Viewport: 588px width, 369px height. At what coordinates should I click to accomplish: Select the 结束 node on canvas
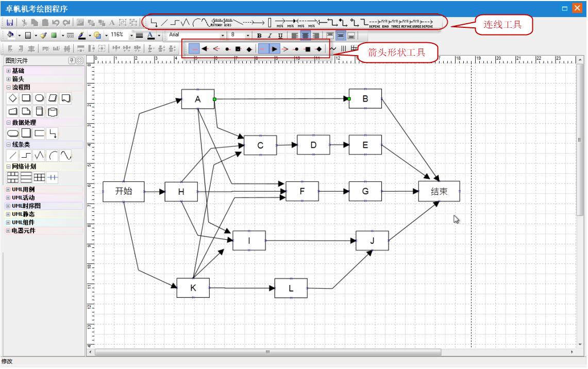[439, 191]
